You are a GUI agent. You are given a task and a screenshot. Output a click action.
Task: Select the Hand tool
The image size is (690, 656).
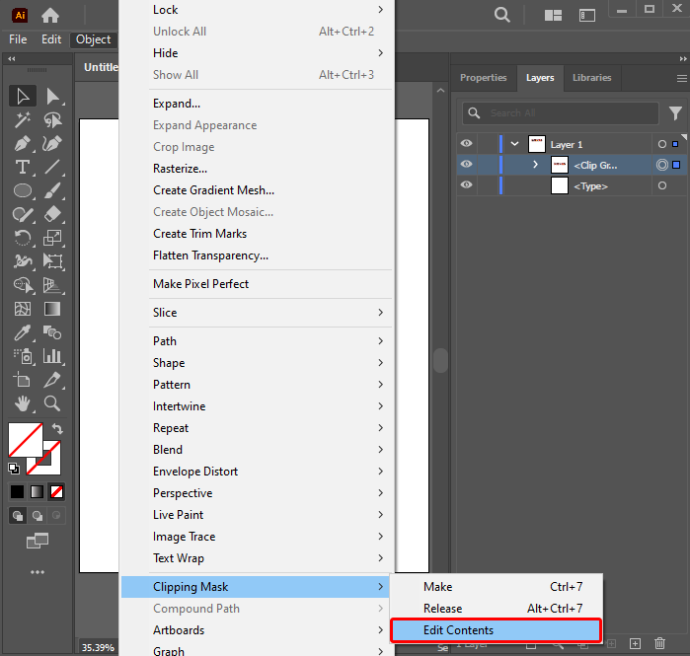click(x=22, y=403)
